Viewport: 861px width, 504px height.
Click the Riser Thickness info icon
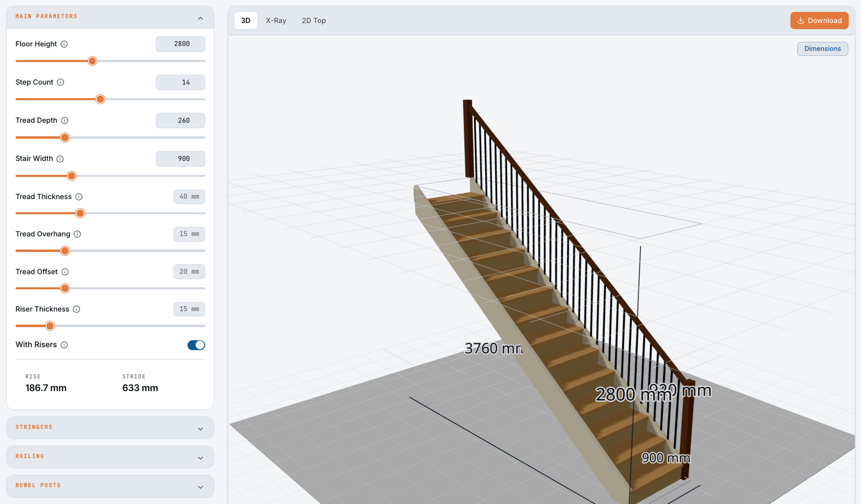click(77, 309)
